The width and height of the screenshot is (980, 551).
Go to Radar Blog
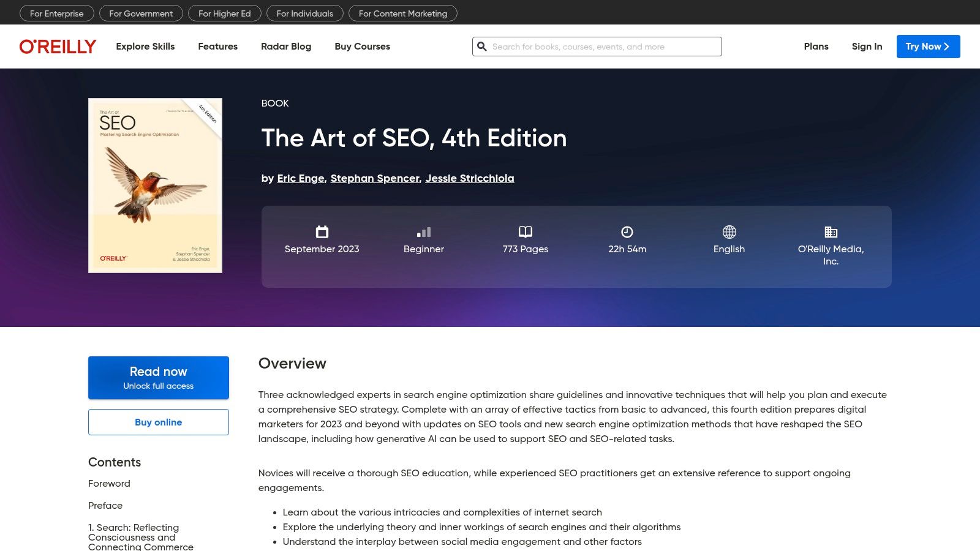pyautogui.click(x=286, y=47)
